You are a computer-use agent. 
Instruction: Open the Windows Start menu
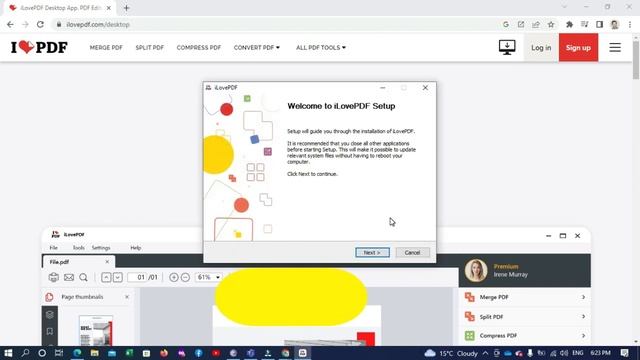tap(8, 353)
